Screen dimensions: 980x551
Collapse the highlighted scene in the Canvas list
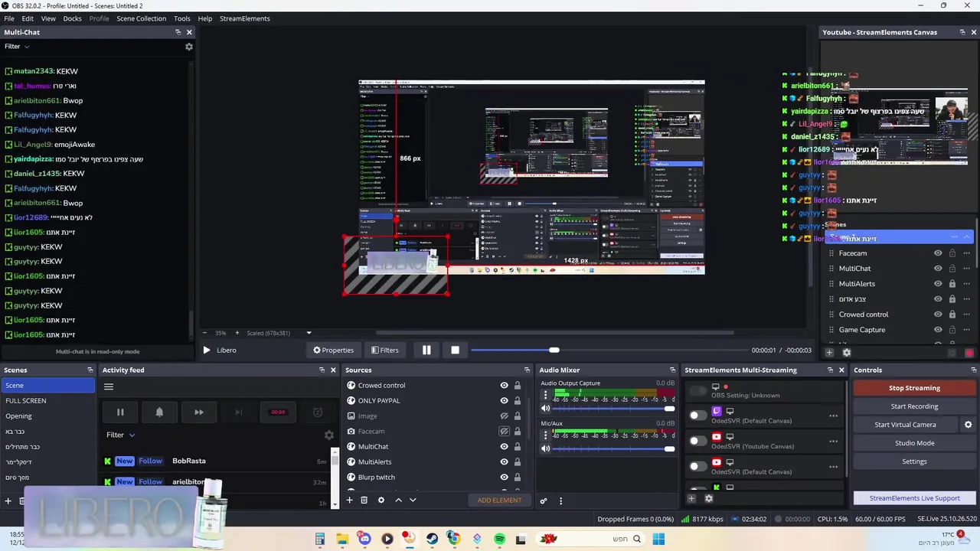(x=966, y=237)
